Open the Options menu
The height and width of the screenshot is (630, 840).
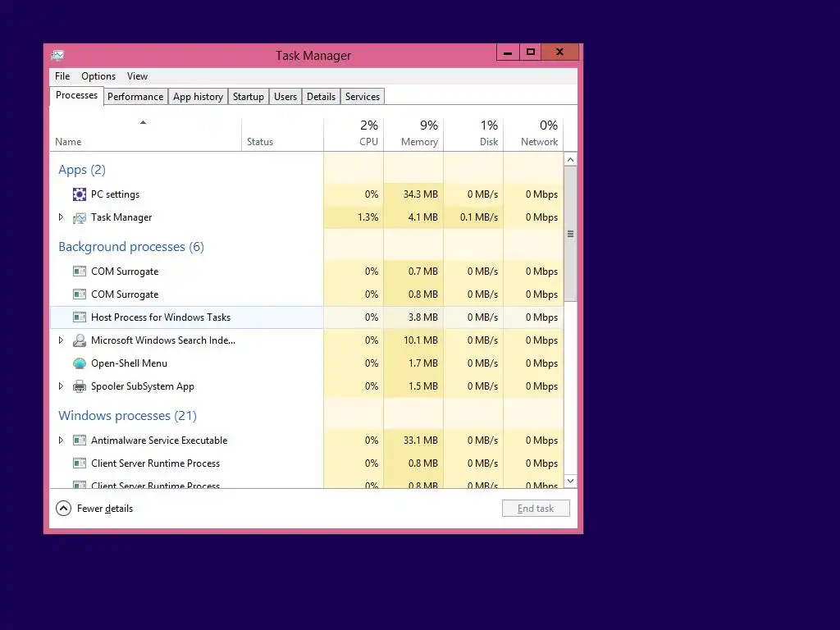click(98, 76)
